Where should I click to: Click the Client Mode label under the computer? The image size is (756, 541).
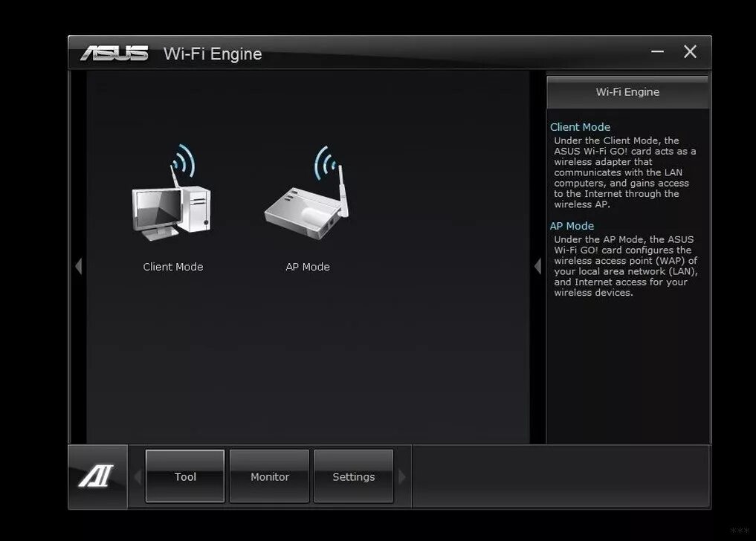click(x=172, y=266)
